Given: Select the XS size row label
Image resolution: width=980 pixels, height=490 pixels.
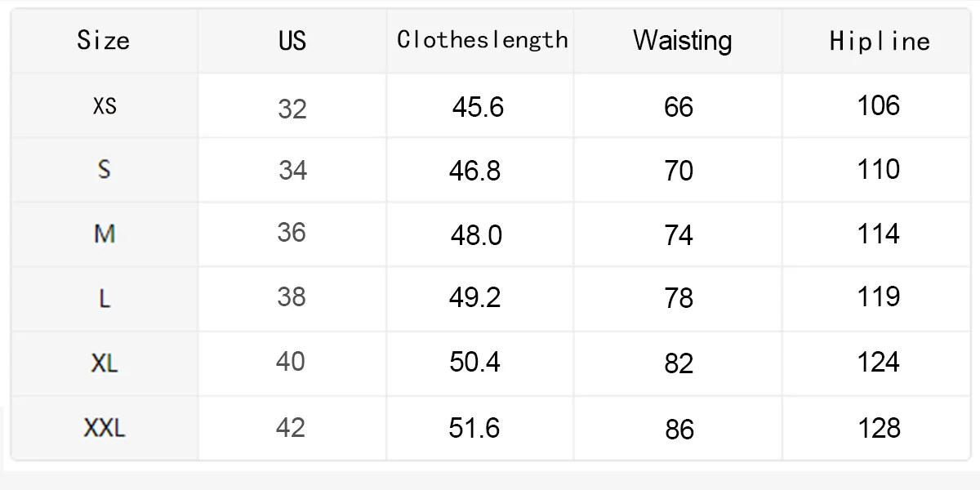Looking at the screenshot, I should pos(105,105).
